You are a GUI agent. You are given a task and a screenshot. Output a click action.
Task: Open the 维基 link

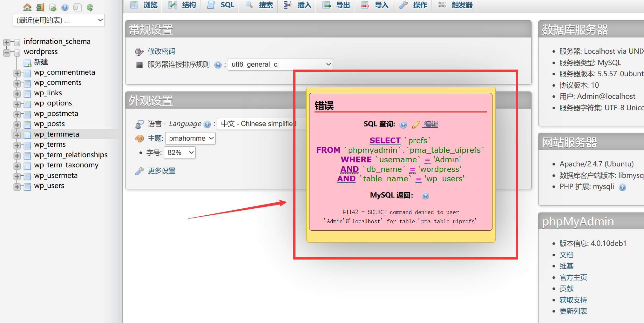pos(566,266)
